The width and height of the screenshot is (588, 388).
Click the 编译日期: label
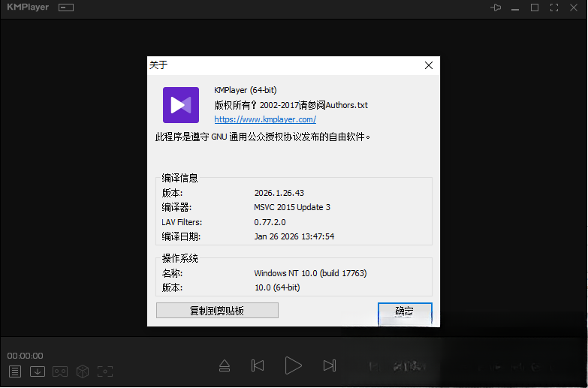click(181, 236)
